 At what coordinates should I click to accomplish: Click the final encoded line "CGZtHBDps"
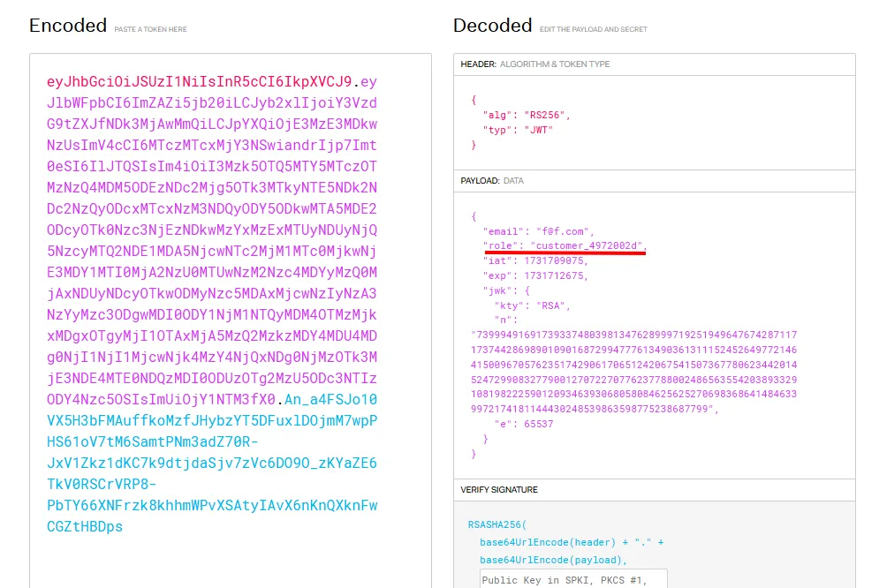coord(85,526)
